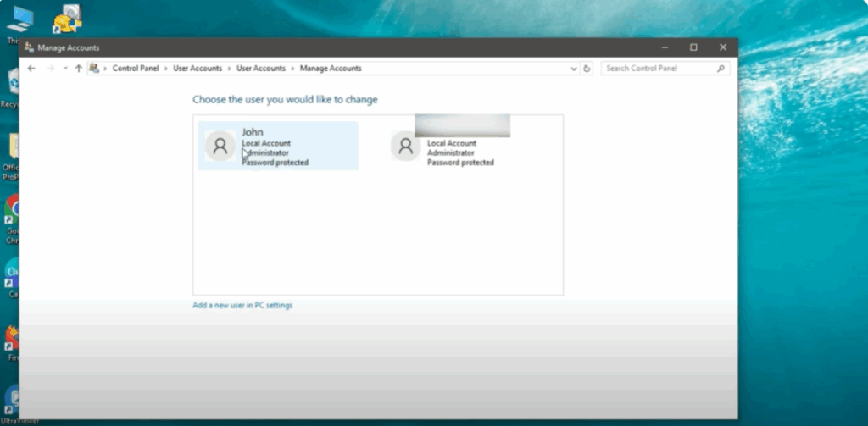Refresh the Manage Accounts page
868x426 pixels.
[587, 69]
